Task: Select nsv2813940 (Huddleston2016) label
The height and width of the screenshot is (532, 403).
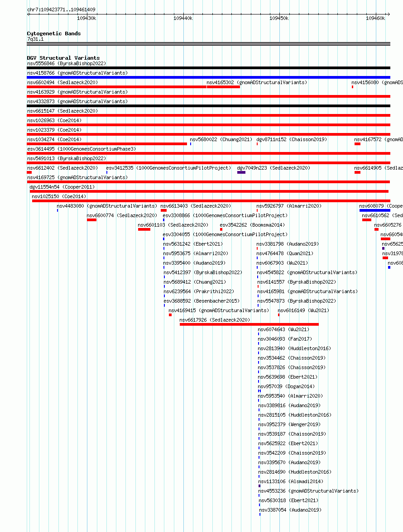Action: point(294,348)
